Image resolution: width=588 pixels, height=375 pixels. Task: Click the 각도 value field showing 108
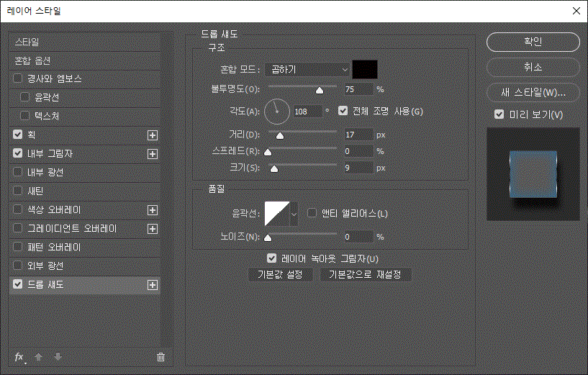(307, 112)
